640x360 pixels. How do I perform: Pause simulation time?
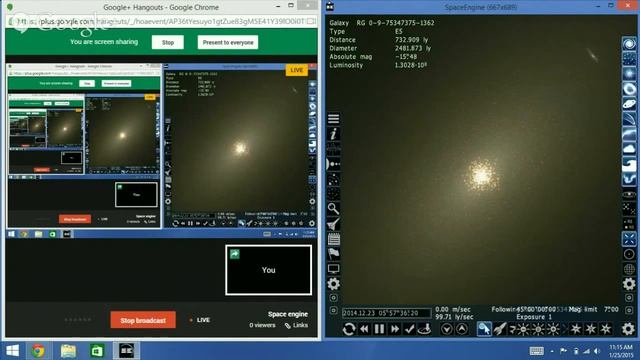[x=379, y=329]
